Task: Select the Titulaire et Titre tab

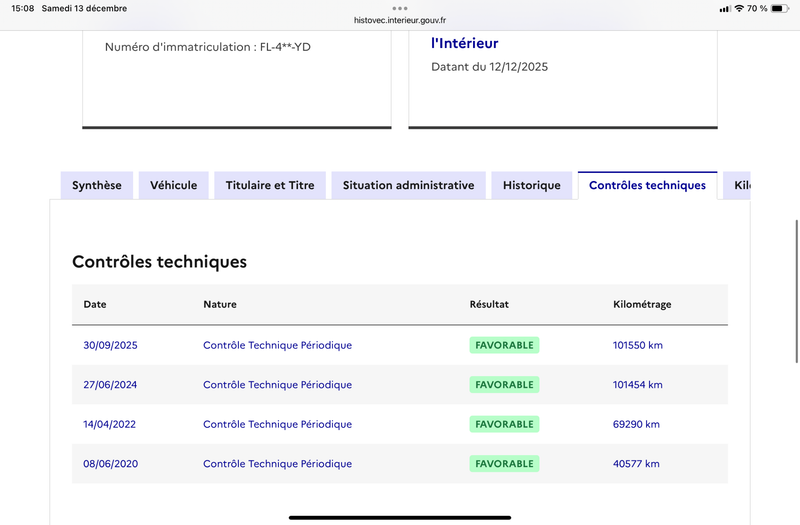Action: pyautogui.click(x=270, y=185)
